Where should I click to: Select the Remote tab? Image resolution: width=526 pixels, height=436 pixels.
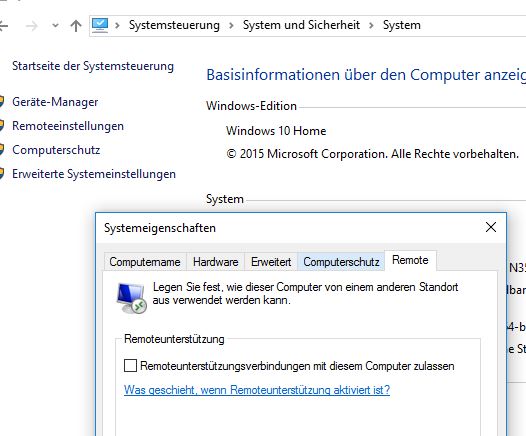tap(410, 260)
